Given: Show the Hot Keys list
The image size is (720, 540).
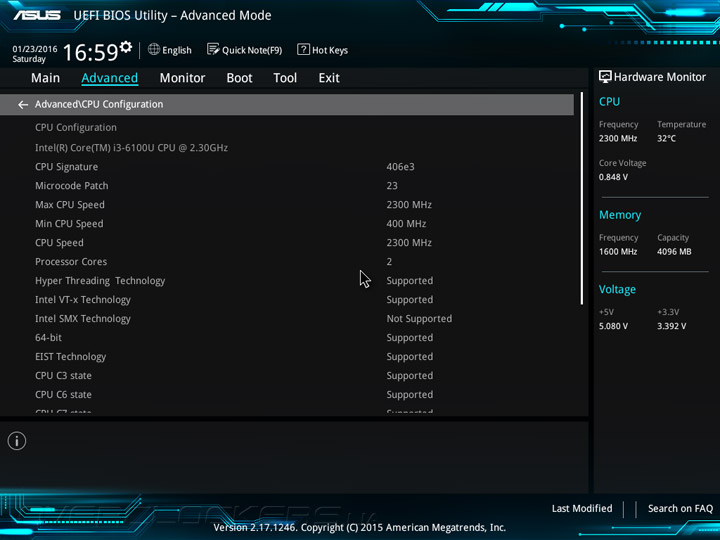Looking at the screenshot, I should pos(330,50).
